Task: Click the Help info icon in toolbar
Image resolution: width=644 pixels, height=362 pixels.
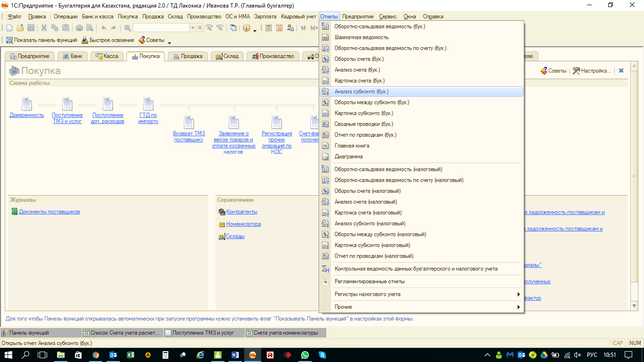Action: pos(246,28)
